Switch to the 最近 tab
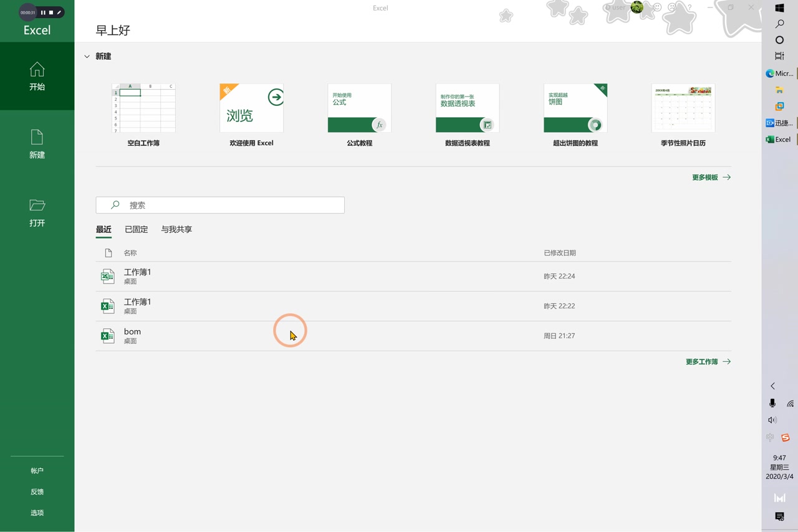798x532 pixels. pos(103,229)
